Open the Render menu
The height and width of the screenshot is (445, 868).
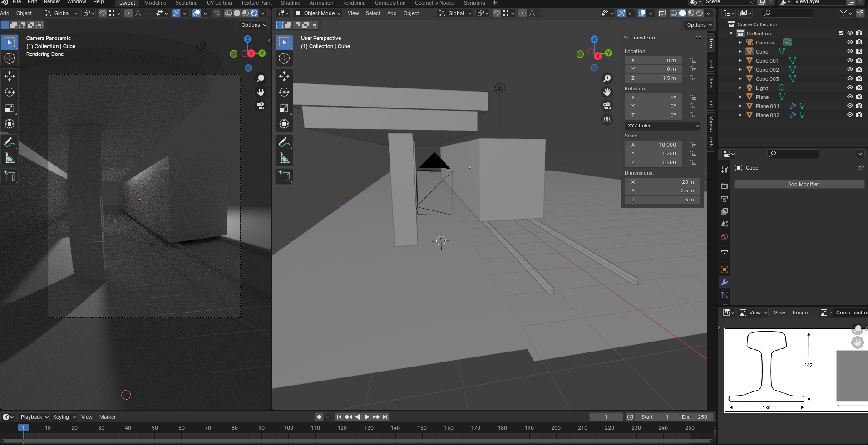[52, 2]
